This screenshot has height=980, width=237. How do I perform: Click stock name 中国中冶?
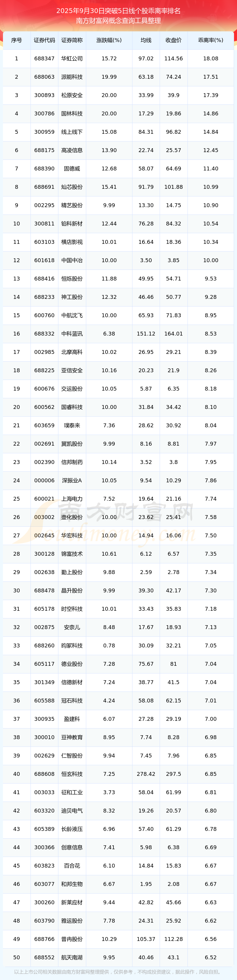pyautogui.click(x=72, y=260)
